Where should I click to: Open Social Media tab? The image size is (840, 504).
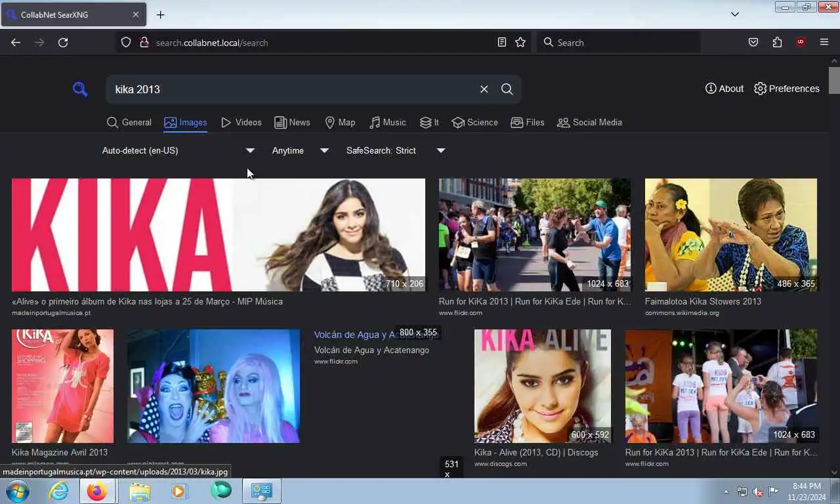click(x=589, y=122)
